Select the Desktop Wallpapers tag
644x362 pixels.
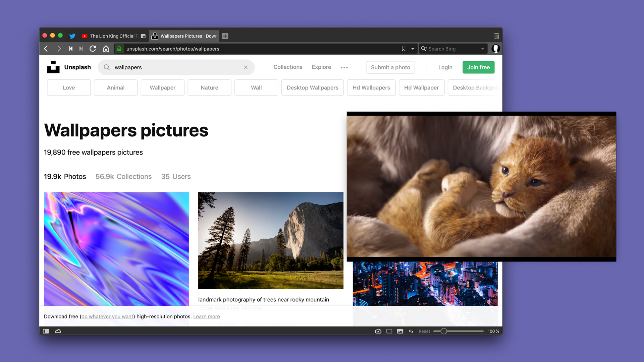(x=313, y=87)
